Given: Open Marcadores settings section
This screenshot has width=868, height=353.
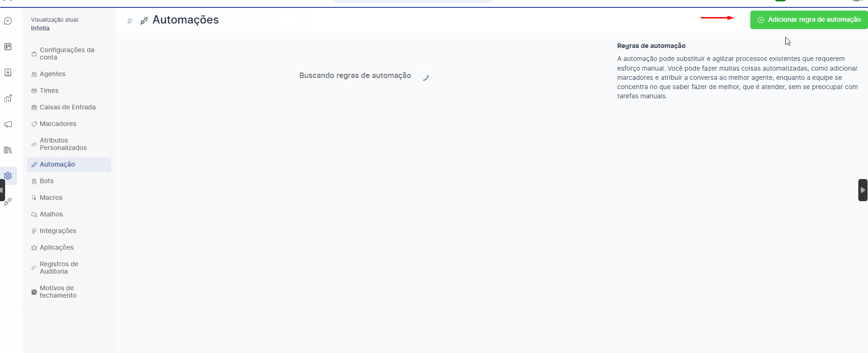Looking at the screenshot, I should pyautogui.click(x=58, y=124).
